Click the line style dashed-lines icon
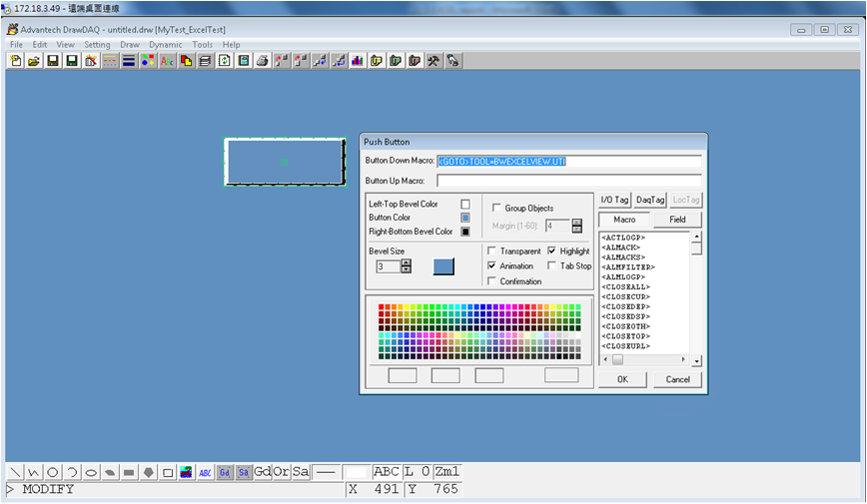Viewport: 867px width, 504px height. (x=110, y=61)
